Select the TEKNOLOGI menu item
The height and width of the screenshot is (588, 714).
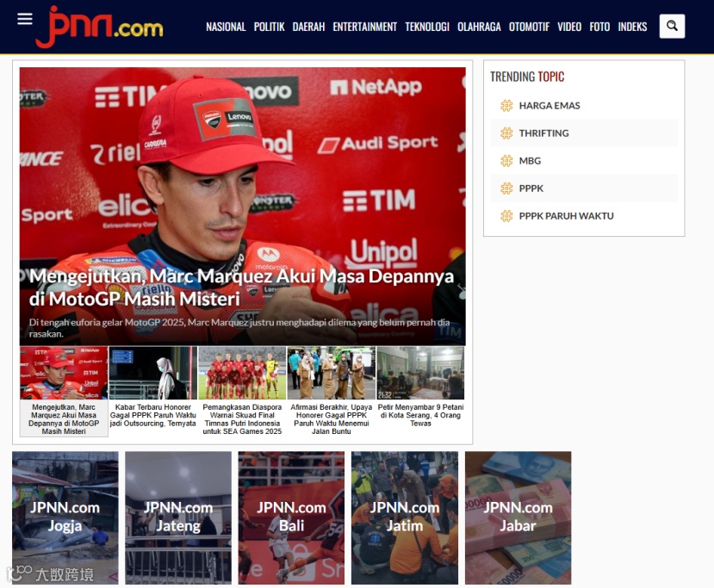point(427,27)
